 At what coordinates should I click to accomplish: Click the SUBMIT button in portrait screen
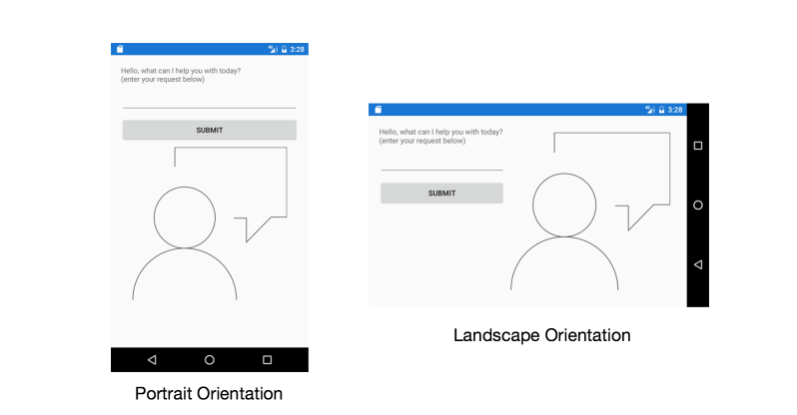[209, 130]
